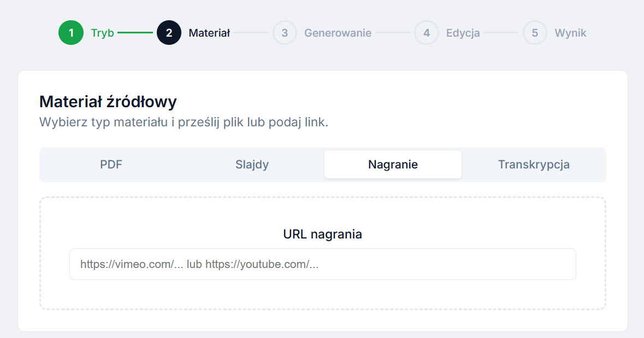The height and width of the screenshot is (338, 644).
Task: Select the Nagranie tab
Action: tap(393, 164)
